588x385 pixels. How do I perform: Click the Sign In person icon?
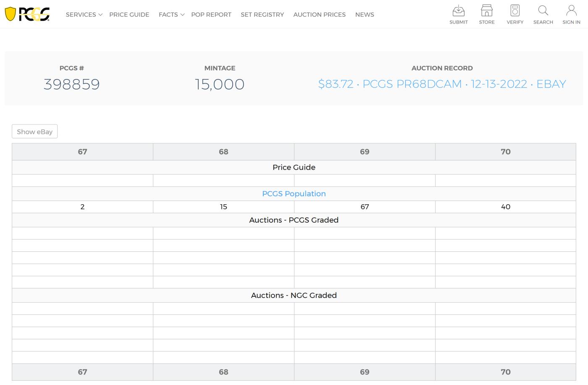pyautogui.click(x=571, y=11)
